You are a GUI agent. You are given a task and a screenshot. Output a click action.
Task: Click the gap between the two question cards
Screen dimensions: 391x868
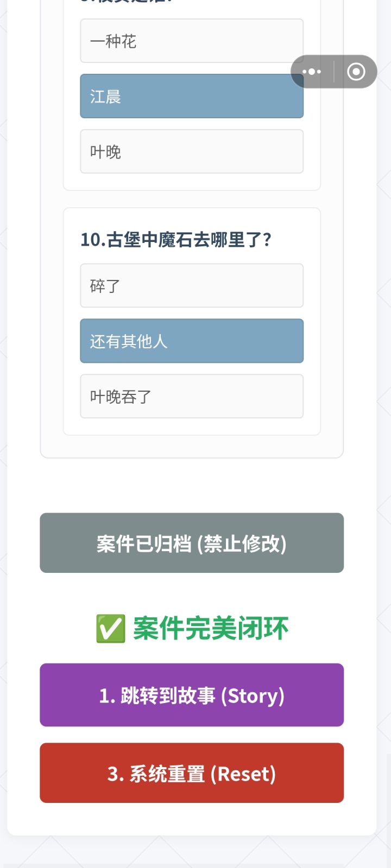[x=192, y=199]
